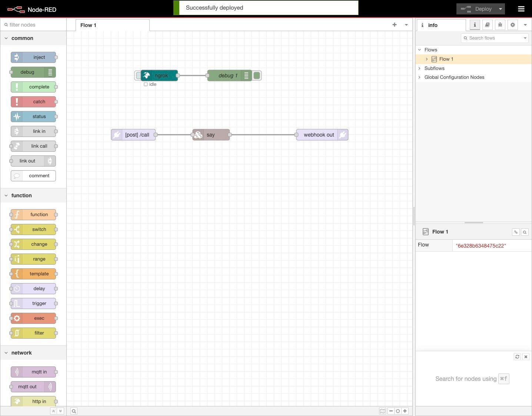Open the help book sidebar tab
This screenshot has width=532, height=416.
pos(487,25)
